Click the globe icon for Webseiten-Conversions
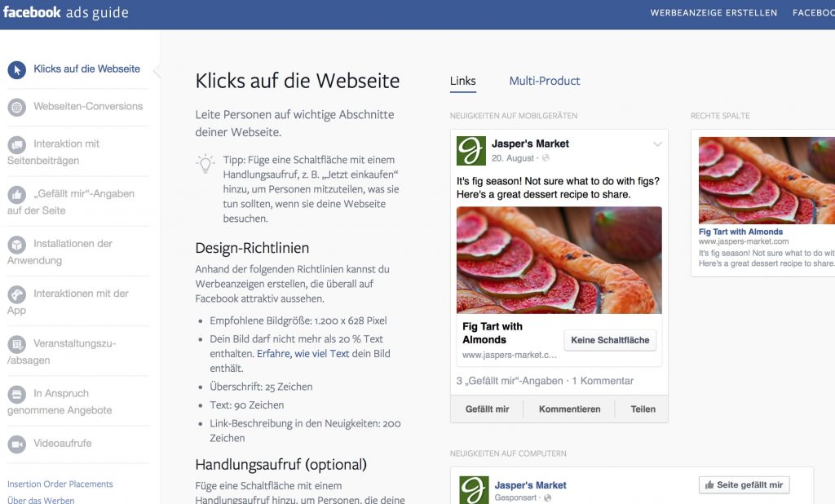 17,107
